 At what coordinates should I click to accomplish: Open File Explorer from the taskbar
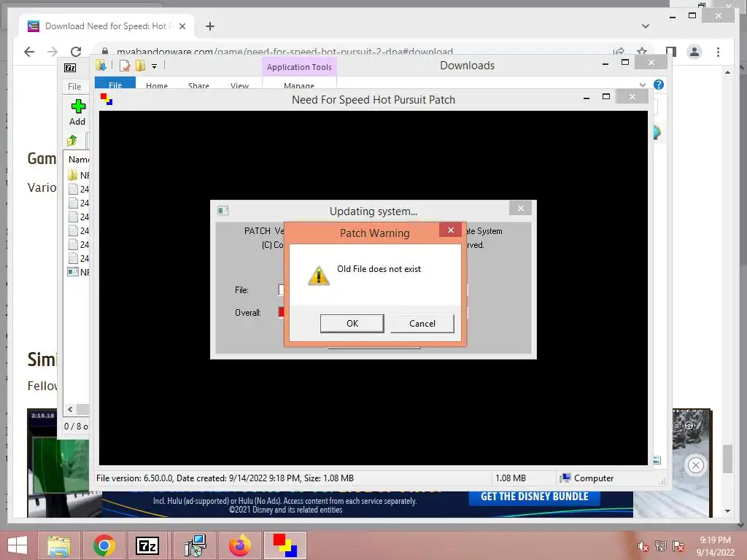59,545
